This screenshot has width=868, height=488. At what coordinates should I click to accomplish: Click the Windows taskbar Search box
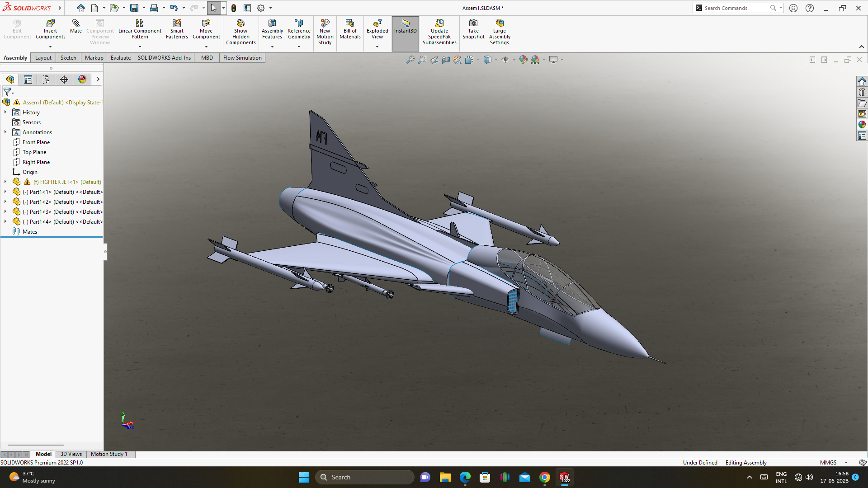click(365, 477)
